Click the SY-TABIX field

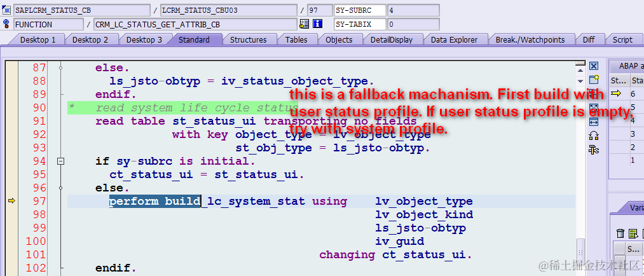click(x=360, y=24)
